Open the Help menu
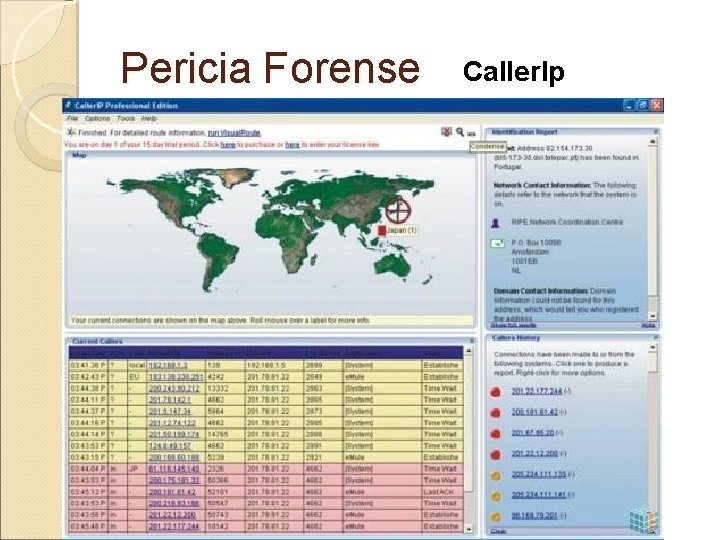 pos(149,118)
